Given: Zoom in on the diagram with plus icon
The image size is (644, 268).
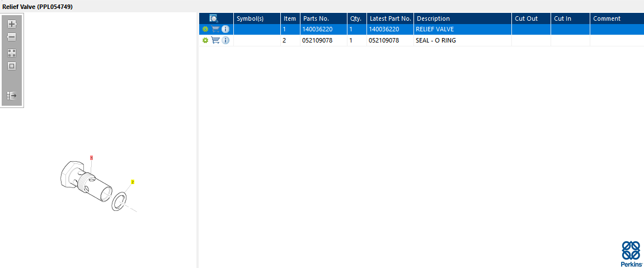Looking at the screenshot, I should pyautogui.click(x=12, y=24).
